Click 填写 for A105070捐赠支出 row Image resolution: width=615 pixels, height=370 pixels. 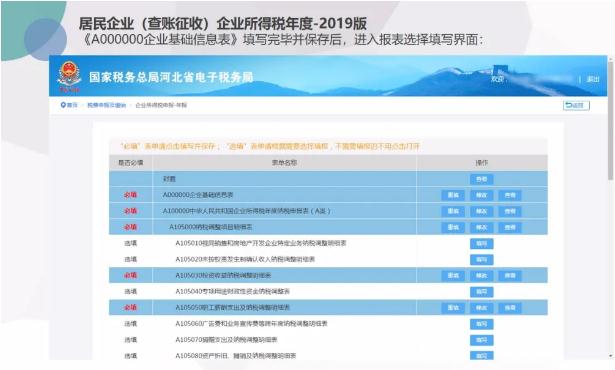coord(482,340)
